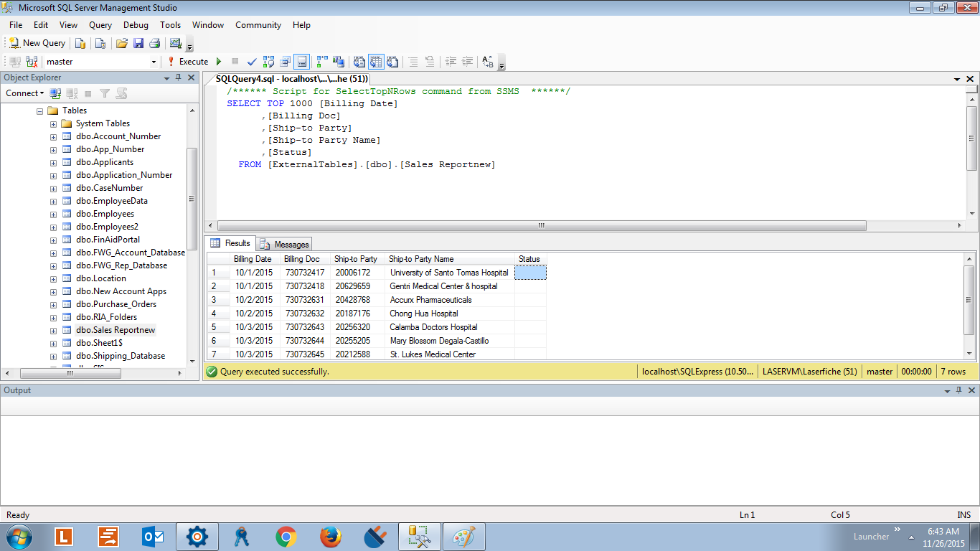Click the Execute button

click(188, 62)
